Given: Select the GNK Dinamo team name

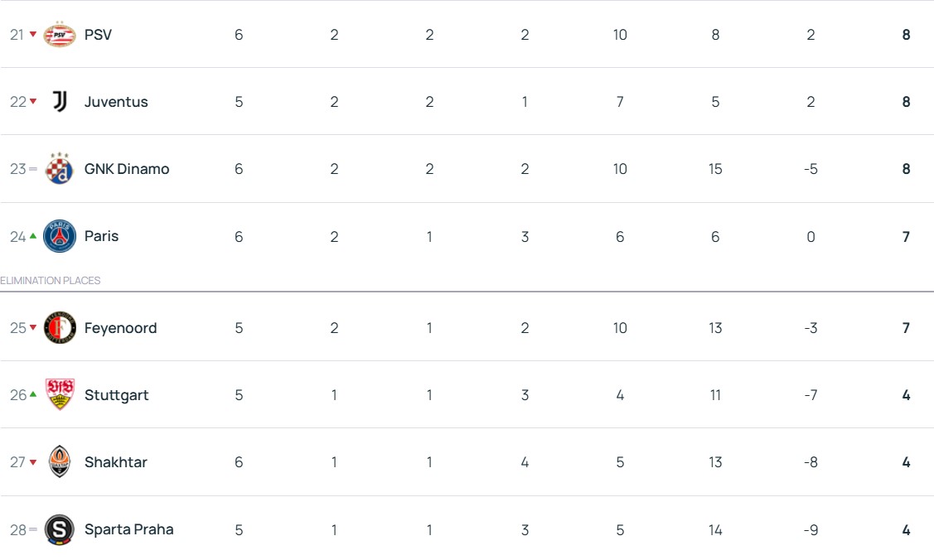Looking at the screenshot, I should (x=127, y=169).
